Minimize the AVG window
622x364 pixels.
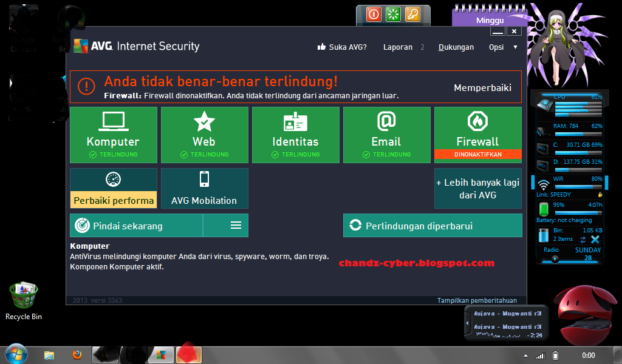[x=497, y=32]
